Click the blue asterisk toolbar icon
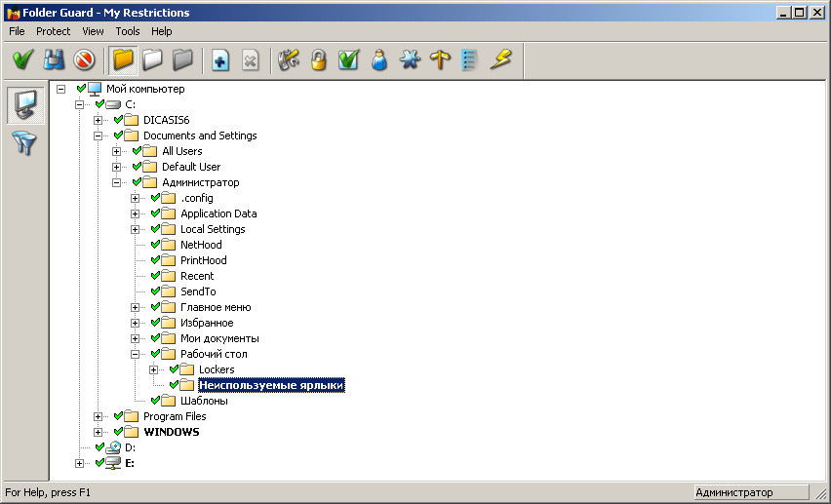Screen dimensions: 831x504 (x=410, y=59)
